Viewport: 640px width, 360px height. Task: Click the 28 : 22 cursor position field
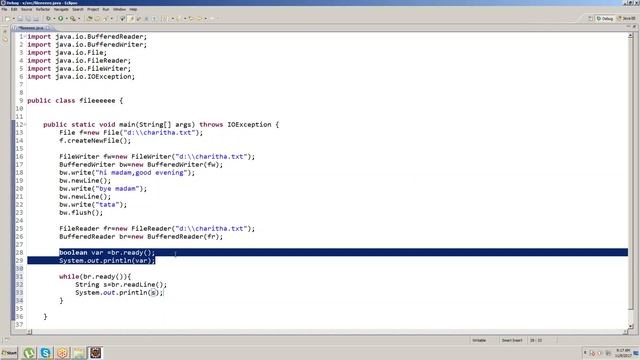click(x=536, y=340)
